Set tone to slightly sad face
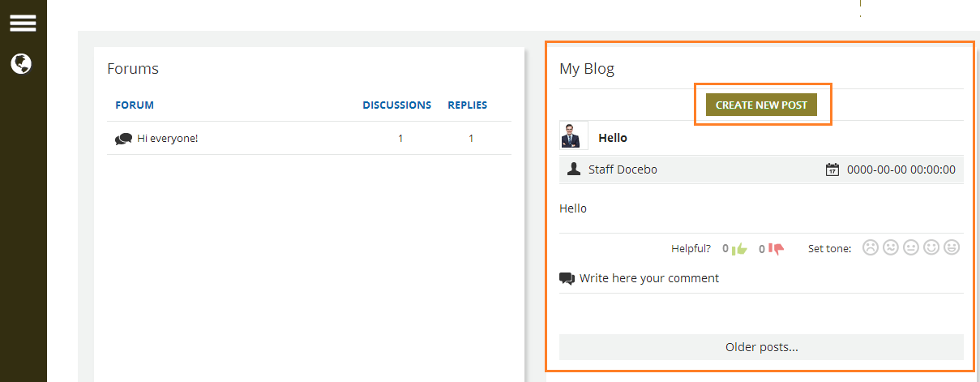 coord(890,247)
